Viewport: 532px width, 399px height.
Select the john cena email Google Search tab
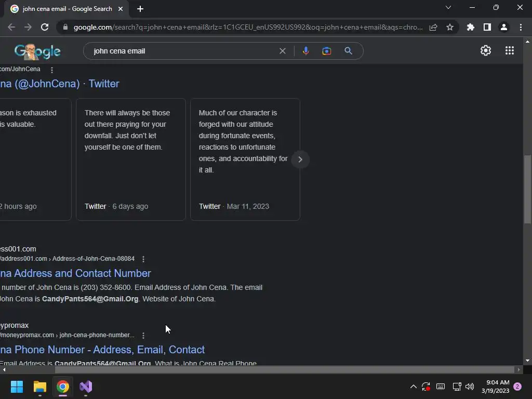point(66,9)
